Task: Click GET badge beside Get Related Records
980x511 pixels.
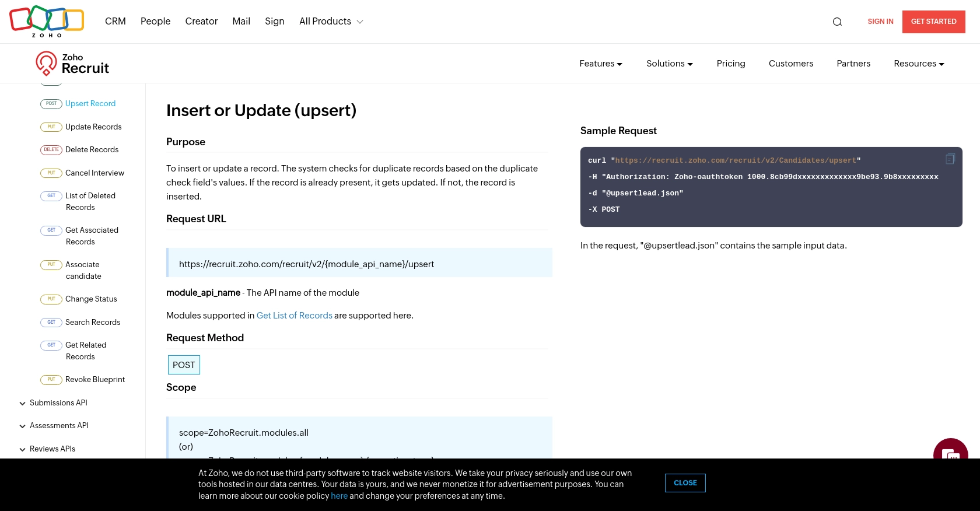Action: pos(51,345)
